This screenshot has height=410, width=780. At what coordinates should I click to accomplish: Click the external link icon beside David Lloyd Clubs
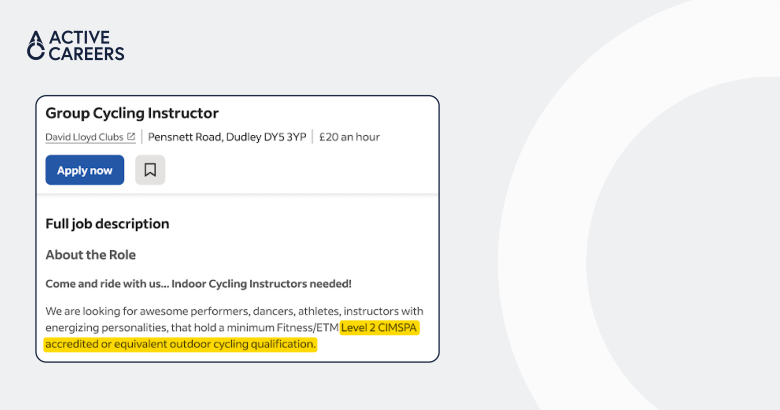tap(131, 136)
